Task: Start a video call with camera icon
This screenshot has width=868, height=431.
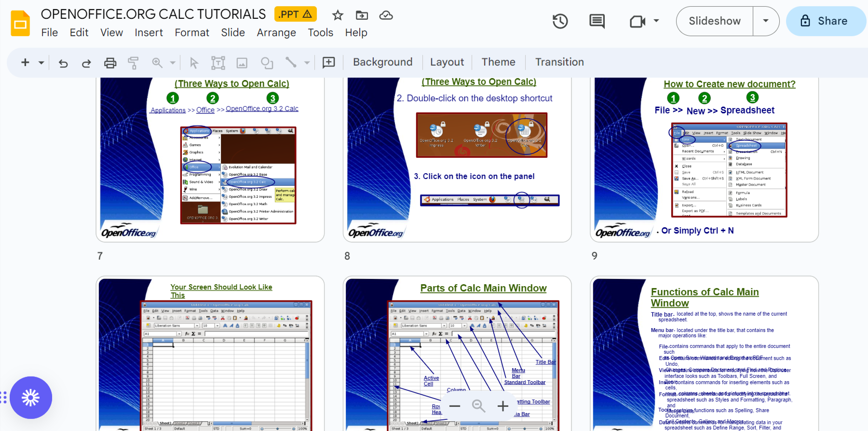Action: pos(637,21)
